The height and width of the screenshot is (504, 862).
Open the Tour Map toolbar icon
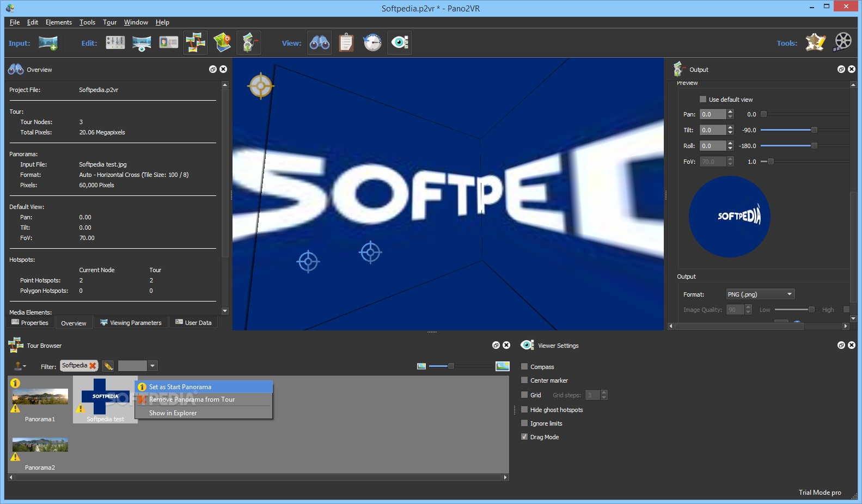click(222, 42)
